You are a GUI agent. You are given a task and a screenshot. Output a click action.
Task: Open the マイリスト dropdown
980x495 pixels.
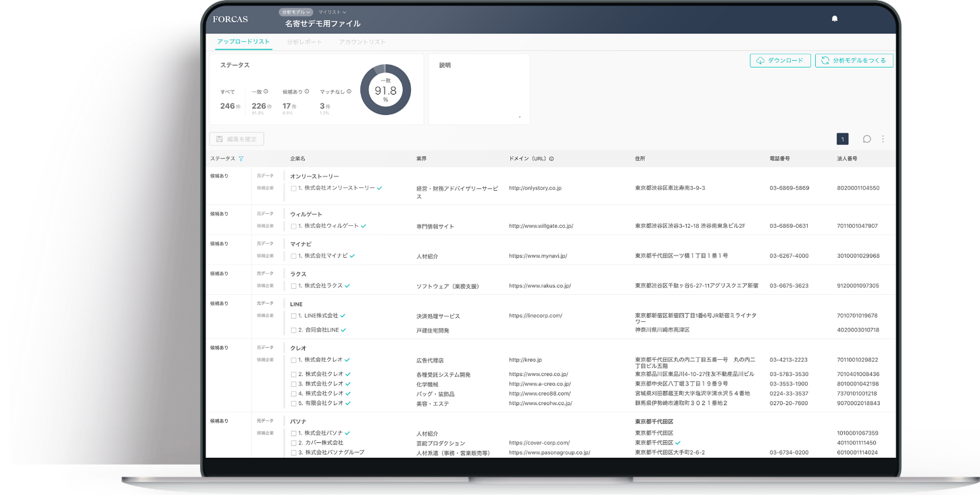pyautogui.click(x=332, y=12)
